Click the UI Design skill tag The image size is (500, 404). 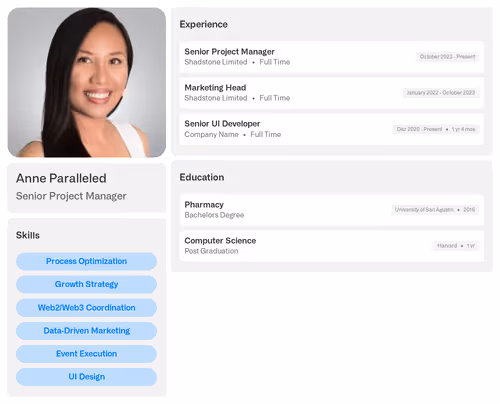click(x=86, y=377)
